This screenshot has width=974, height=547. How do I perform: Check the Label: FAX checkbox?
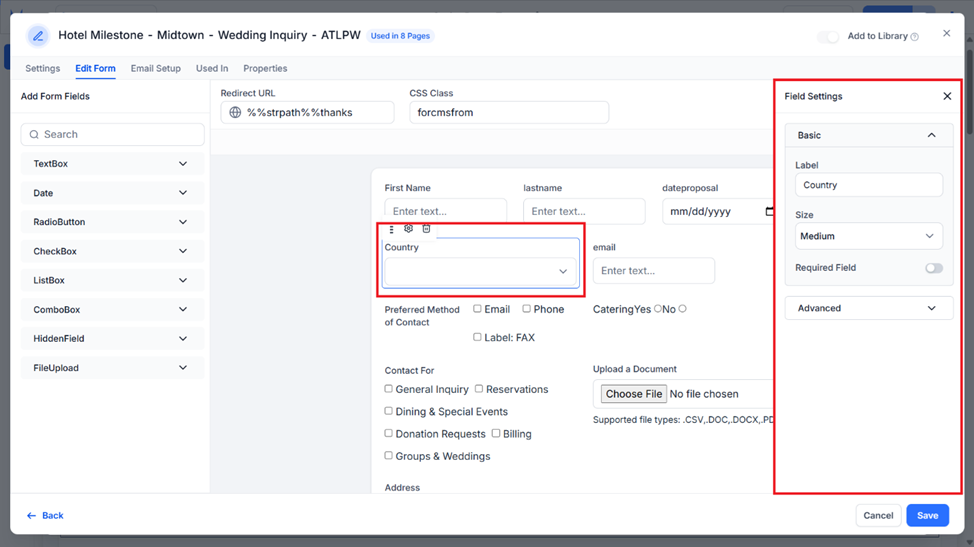(x=477, y=337)
